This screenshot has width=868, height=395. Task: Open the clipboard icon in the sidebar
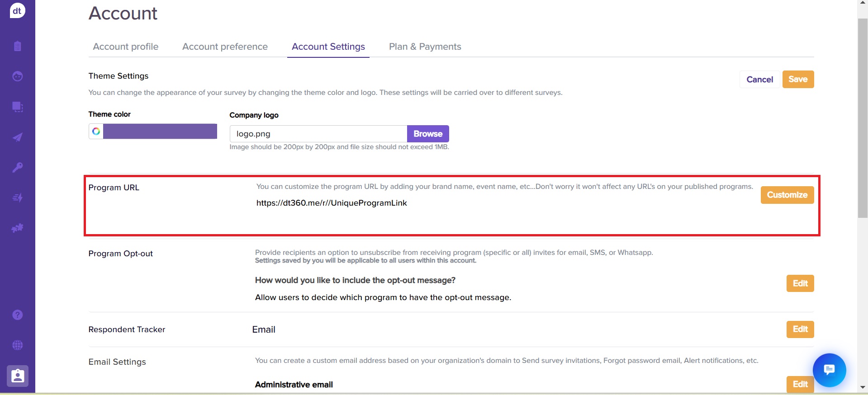pos(17,46)
